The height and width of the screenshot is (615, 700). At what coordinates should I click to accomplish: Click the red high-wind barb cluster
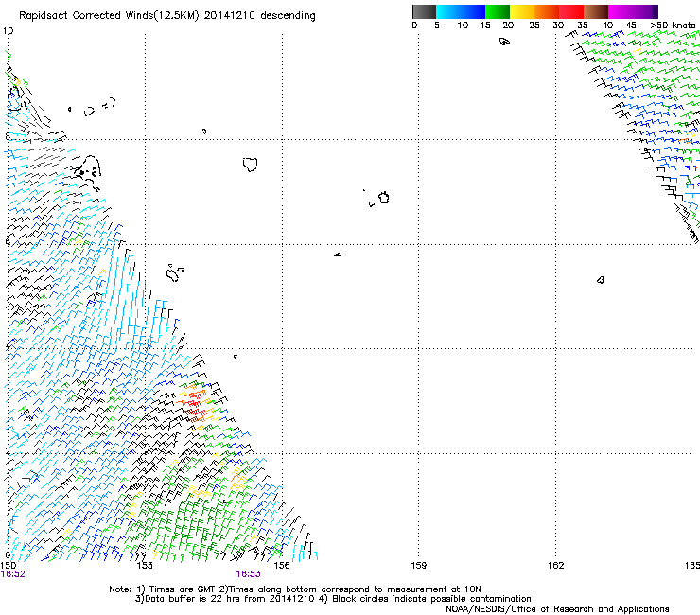click(x=196, y=402)
